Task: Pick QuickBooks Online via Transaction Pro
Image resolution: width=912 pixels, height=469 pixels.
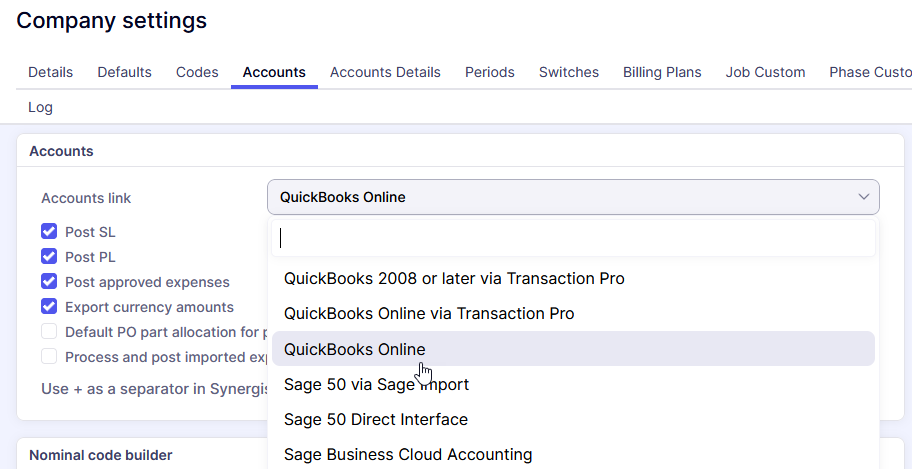Action: [x=428, y=313]
